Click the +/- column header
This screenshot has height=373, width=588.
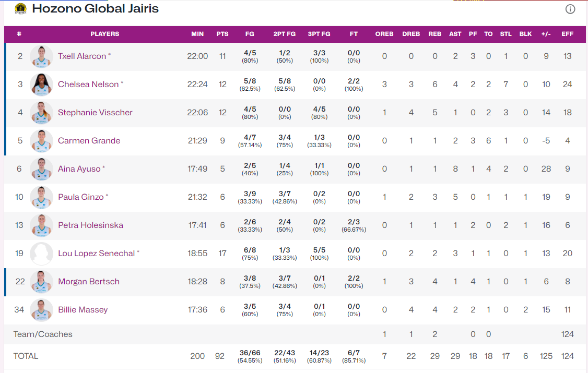[x=546, y=34]
